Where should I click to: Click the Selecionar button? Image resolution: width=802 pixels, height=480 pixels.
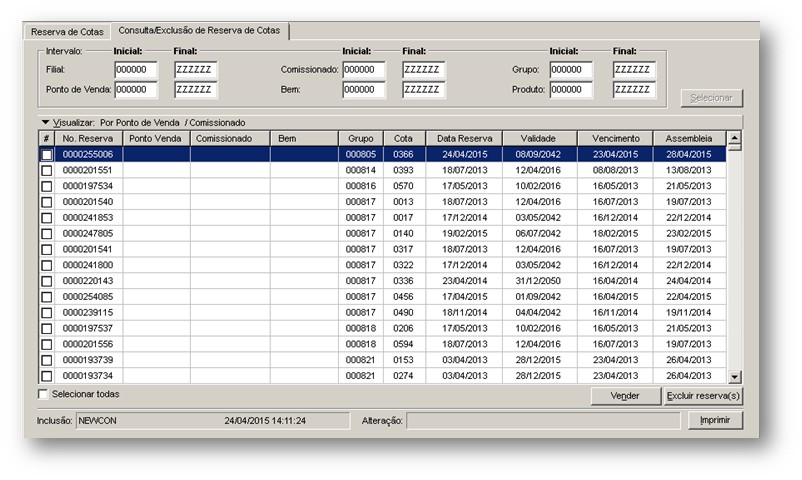pos(711,98)
